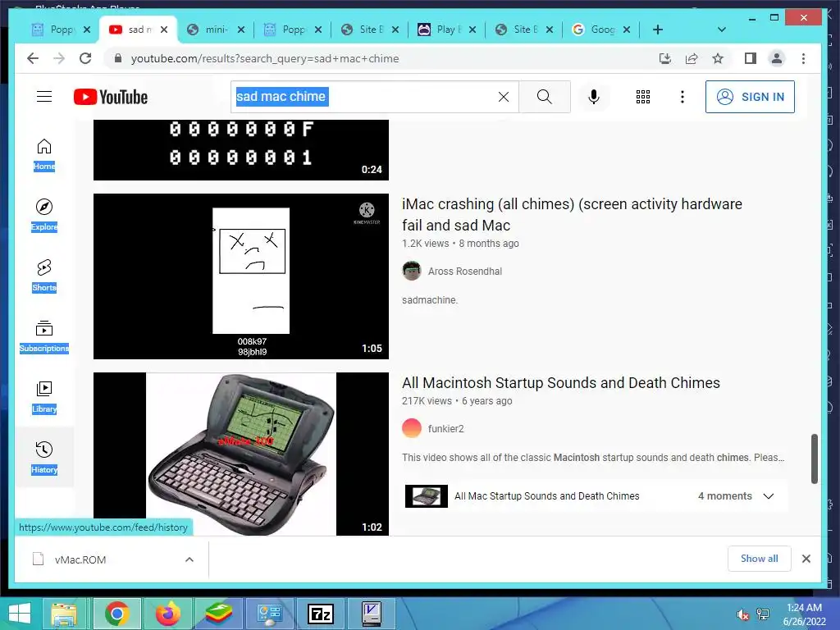Open the YouTube apps grid icon
This screenshot has height=630, width=840.
643,97
